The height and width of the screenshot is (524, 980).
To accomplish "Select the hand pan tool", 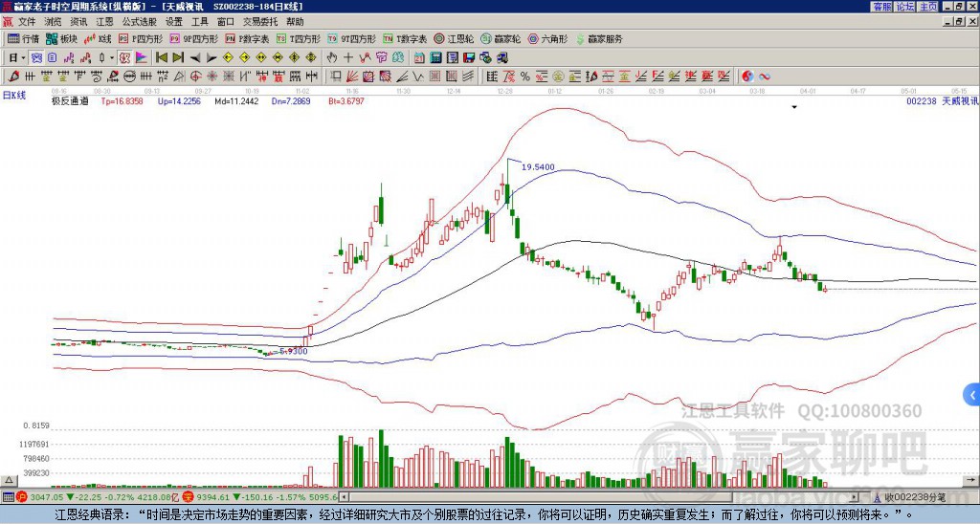I will coord(331,58).
